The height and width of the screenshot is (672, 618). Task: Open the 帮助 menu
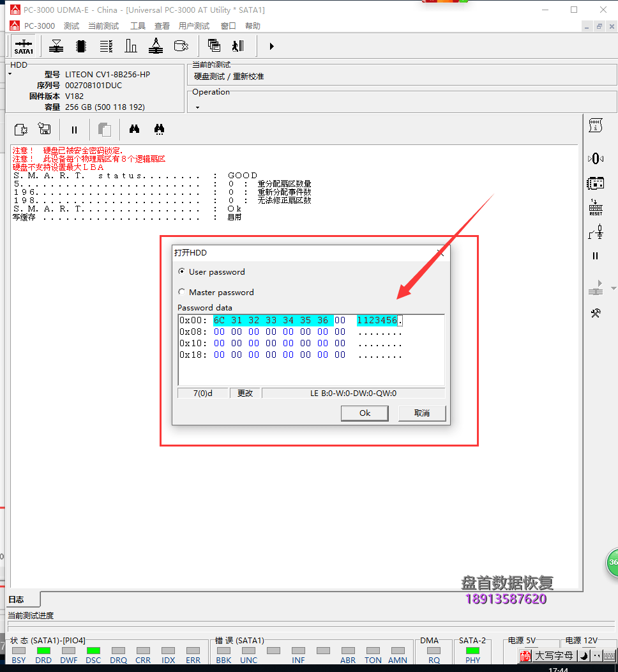pyautogui.click(x=253, y=26)
